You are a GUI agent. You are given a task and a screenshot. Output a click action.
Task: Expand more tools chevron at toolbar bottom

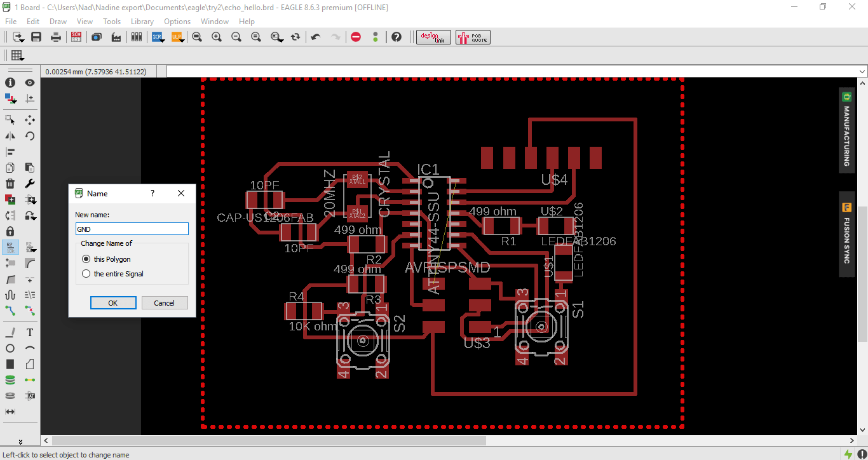click(20, 442)
